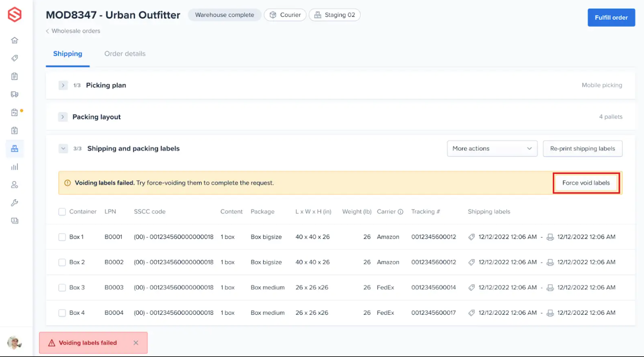Open the clipboard orders icon in sidebar
Image resolution: width=644 pixels, height=357 pixels.
click(x=14, y=76)
